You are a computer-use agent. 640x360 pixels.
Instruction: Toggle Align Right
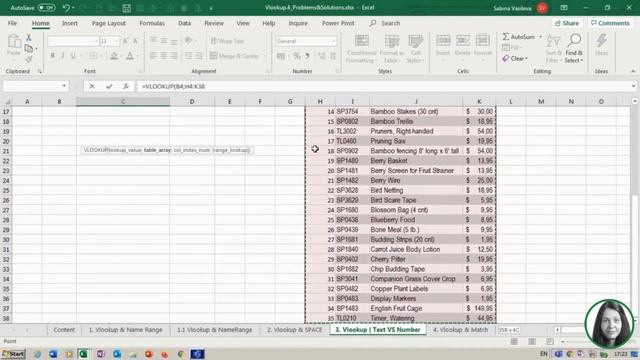pyautogui.click(x=174, y=56)
